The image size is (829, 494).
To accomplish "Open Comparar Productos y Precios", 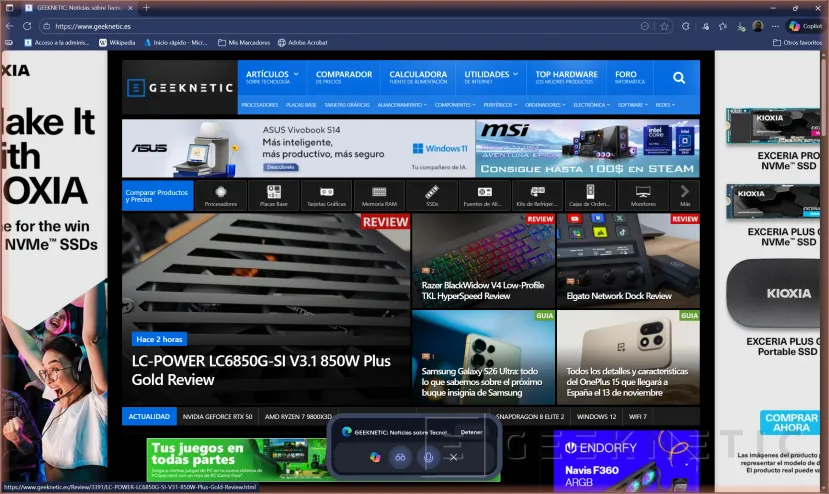I will pyautogui.click(x=158, y=196).
